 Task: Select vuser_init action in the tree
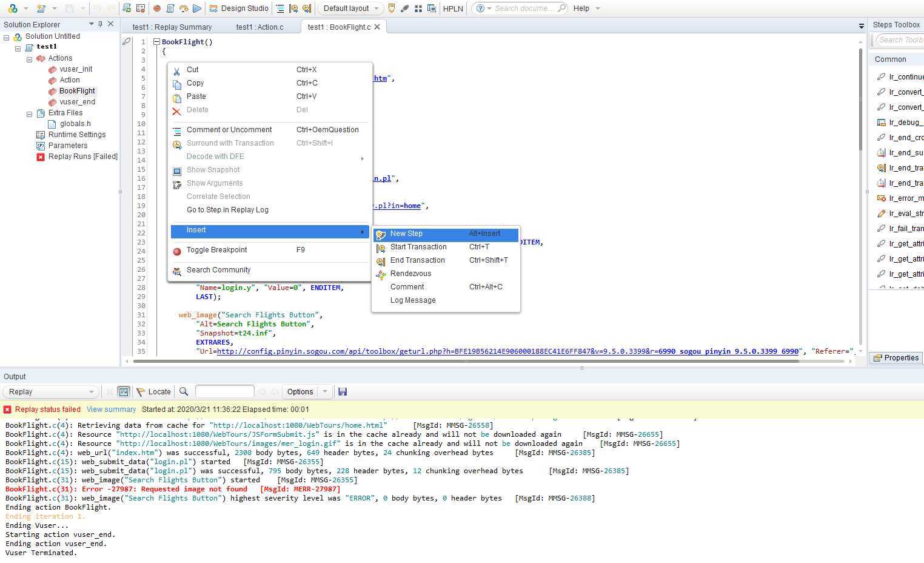point(76,69)
